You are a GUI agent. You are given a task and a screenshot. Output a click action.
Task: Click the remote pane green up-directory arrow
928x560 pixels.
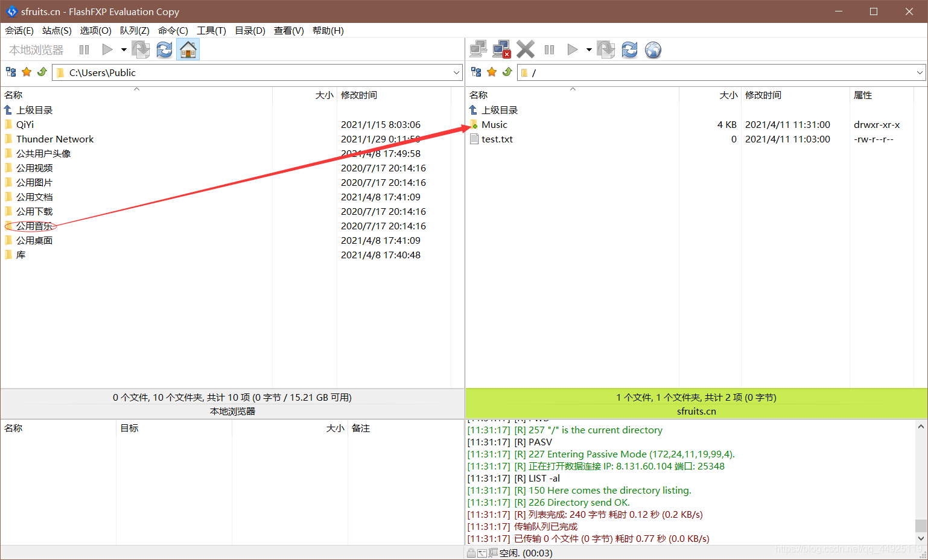[507, 72]
